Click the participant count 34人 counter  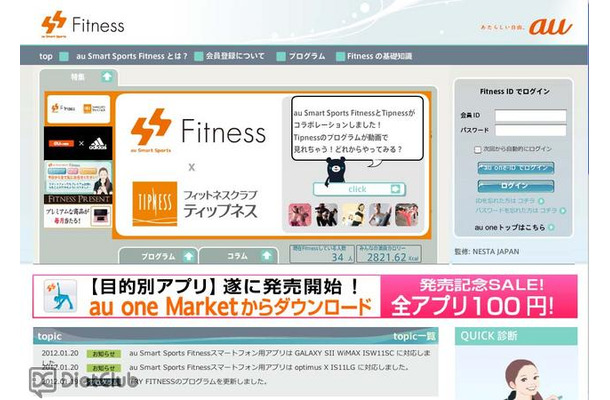[322, 254]
